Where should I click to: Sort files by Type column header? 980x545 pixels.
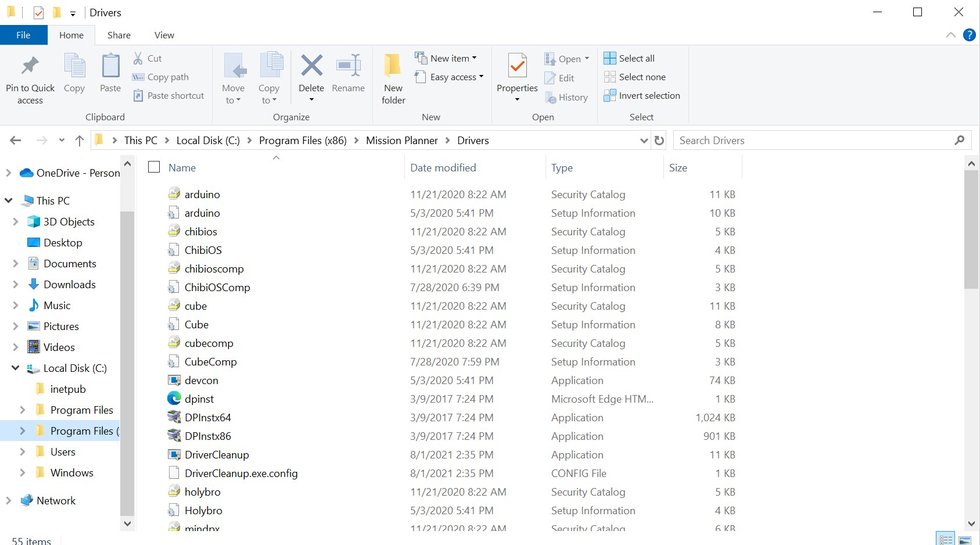pyautogui.click(x=604, y=167)
